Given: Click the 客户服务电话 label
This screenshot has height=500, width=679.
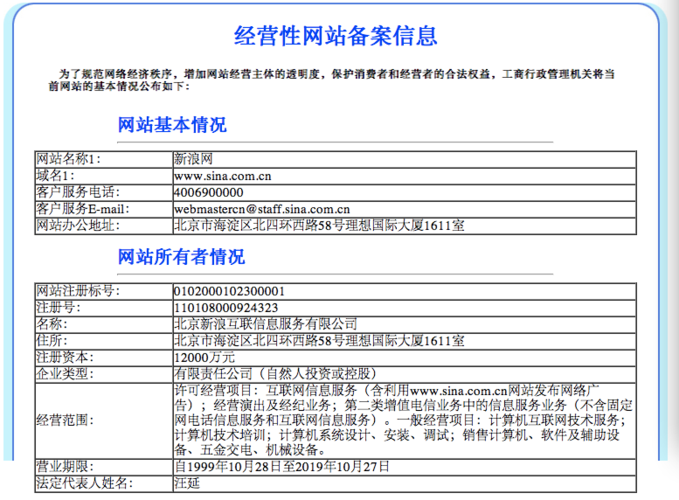Looking at the screenshot, I should [x=78, y=192].
